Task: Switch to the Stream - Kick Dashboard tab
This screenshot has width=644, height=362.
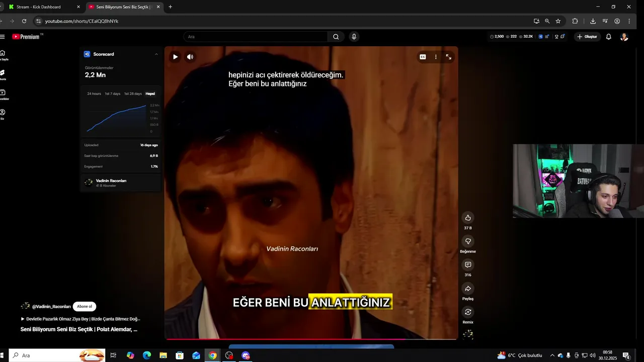Action: coord(42,7)
